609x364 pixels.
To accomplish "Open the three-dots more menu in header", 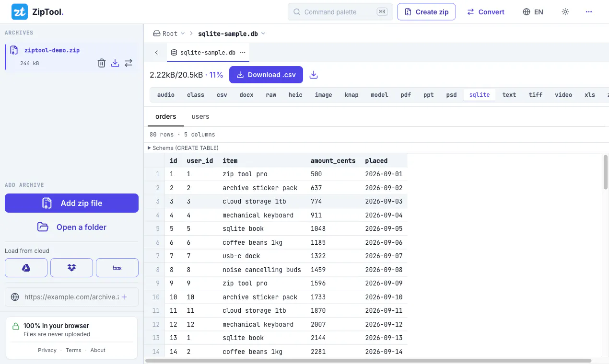I will 589,12.
